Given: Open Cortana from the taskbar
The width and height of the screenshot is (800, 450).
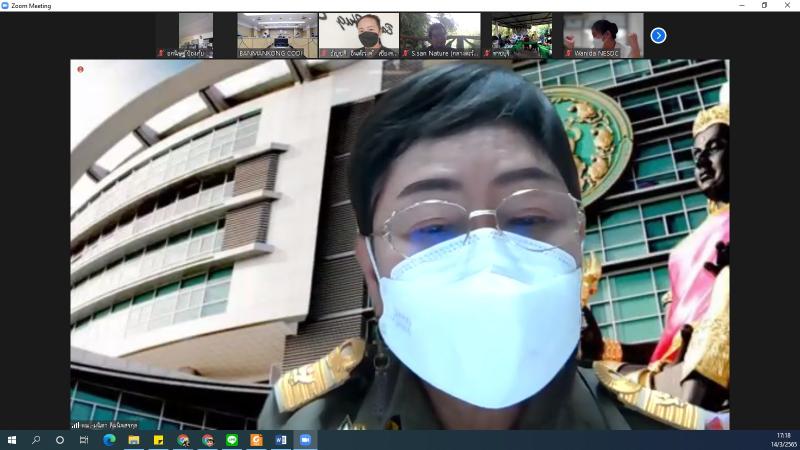Looking at the screenshot, I should [x=60, y=440].
